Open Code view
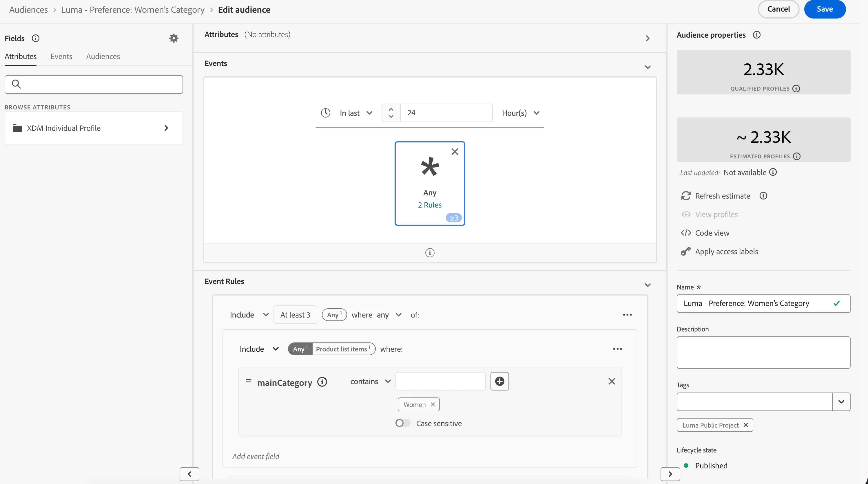Image resolution: width=868 pixels, height=484 pixels. [x=712, y=233]
